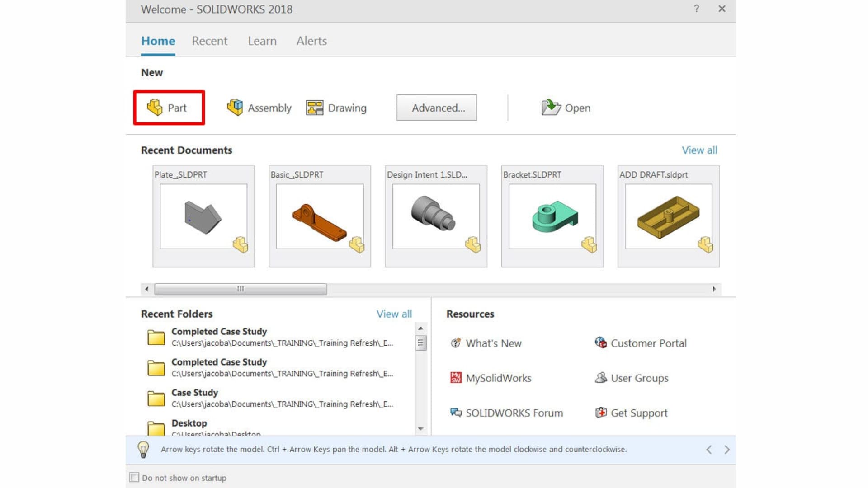Switch to the Recent tab
Viewport: 868px width, 488px height.
pos(209,41)
